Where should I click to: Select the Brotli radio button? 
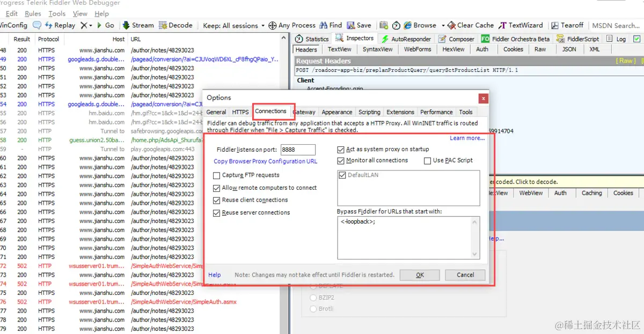click(x=314, y=309)
